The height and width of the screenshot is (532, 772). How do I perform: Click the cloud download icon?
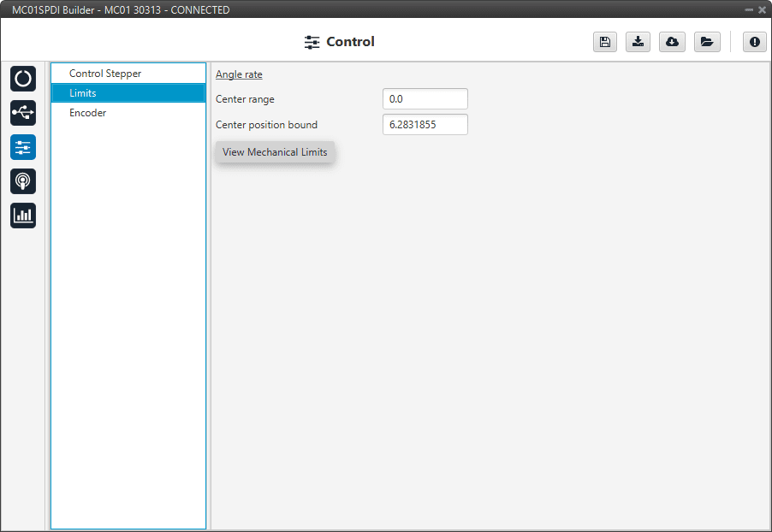point(672,42)
